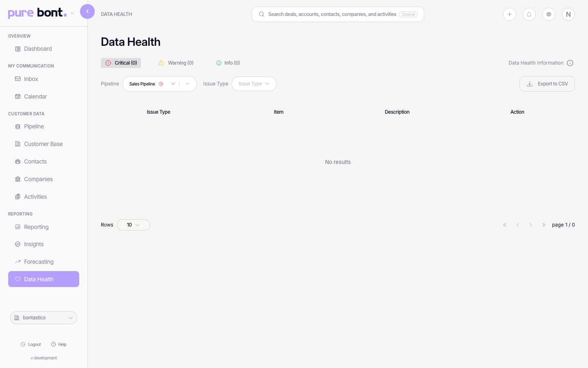This screenshot has height=368, width=588.
Task: Click the page 1 / 0 indicator
Action: [x=563, y=225]
